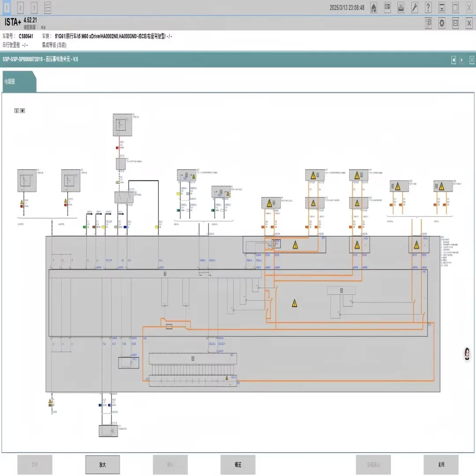The width and height of the screenshot is (476, 476).
Task: Click the printer icon in top toolbar
Action: point(401,7)
